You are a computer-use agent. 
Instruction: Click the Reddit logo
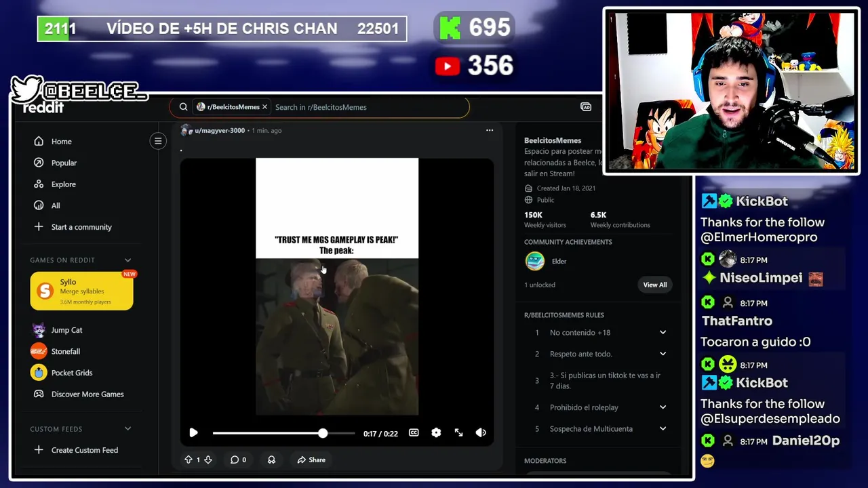tap(43, 108)
